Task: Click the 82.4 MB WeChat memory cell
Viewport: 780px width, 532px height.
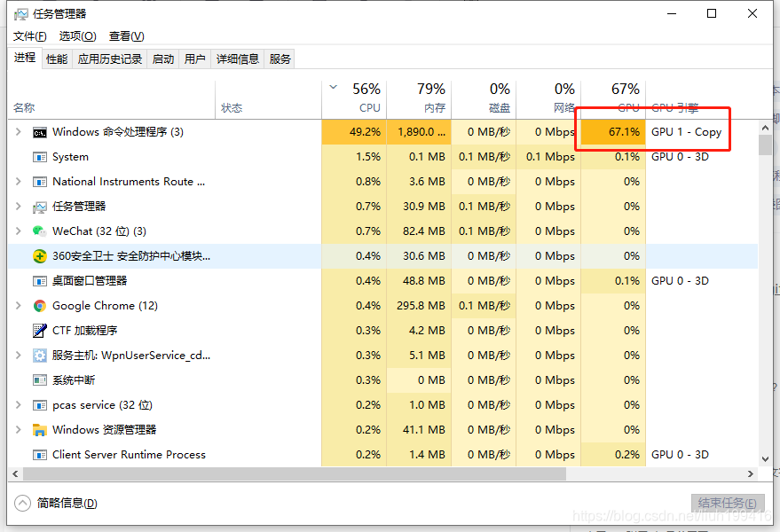Action: (419, 231)
